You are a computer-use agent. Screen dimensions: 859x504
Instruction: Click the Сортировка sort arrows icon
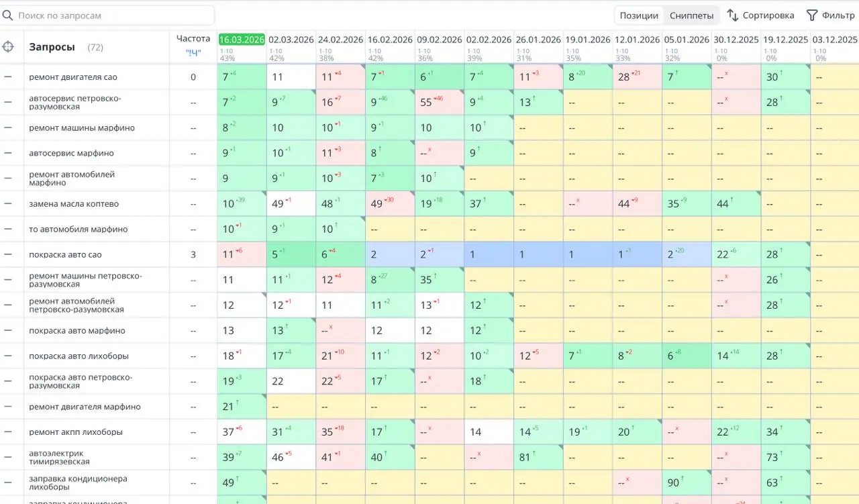click(x=733, y=15)
